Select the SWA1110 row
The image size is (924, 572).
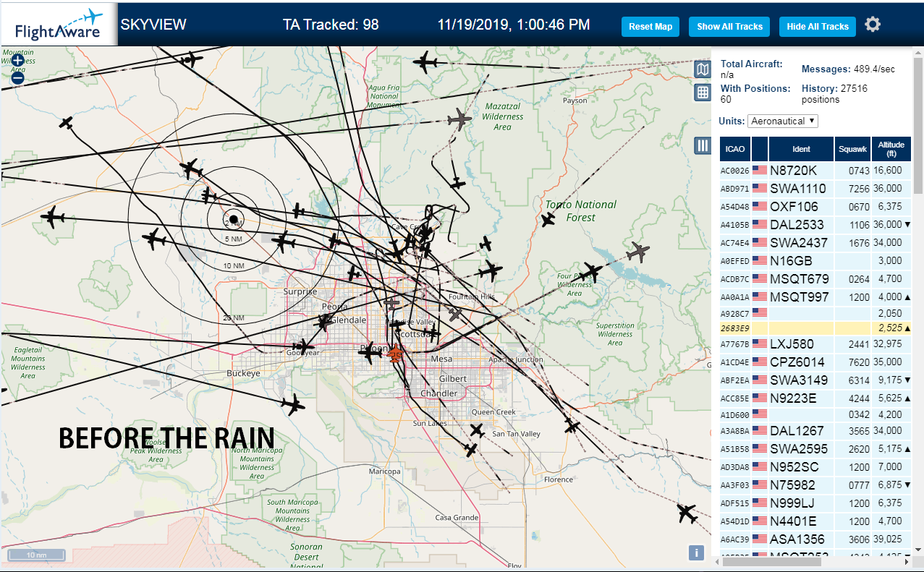[x=816, y=189]
